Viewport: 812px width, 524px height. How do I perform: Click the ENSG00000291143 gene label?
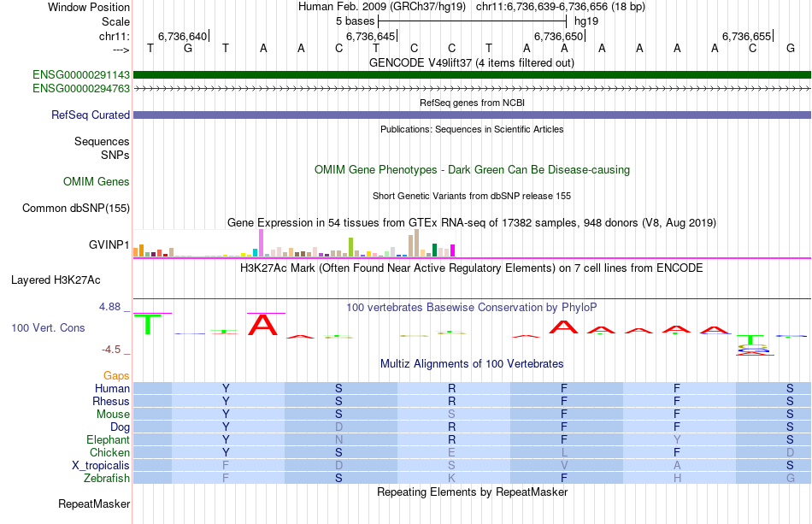(x=81, y=75)
